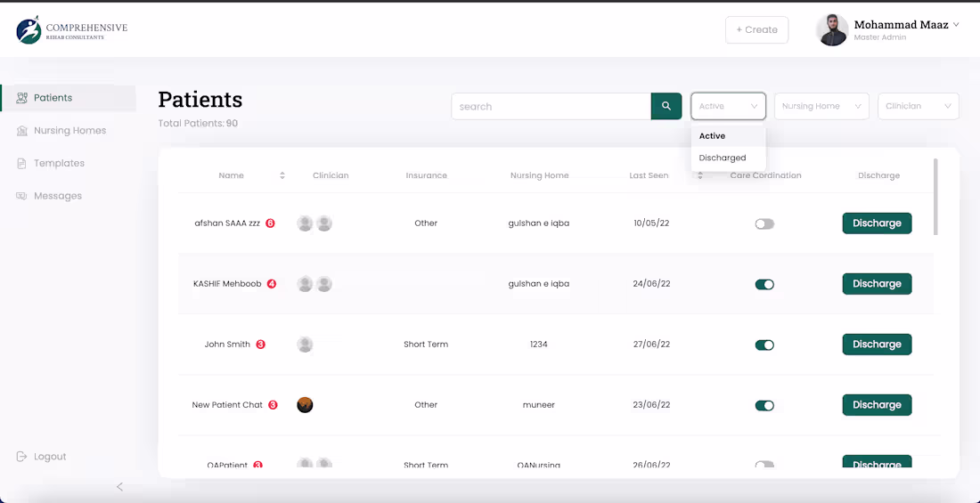Screen dimensions: 980x503
Task: Click first clinician avatar in afshan SAAA zzz row
Action: click(305, 223)
